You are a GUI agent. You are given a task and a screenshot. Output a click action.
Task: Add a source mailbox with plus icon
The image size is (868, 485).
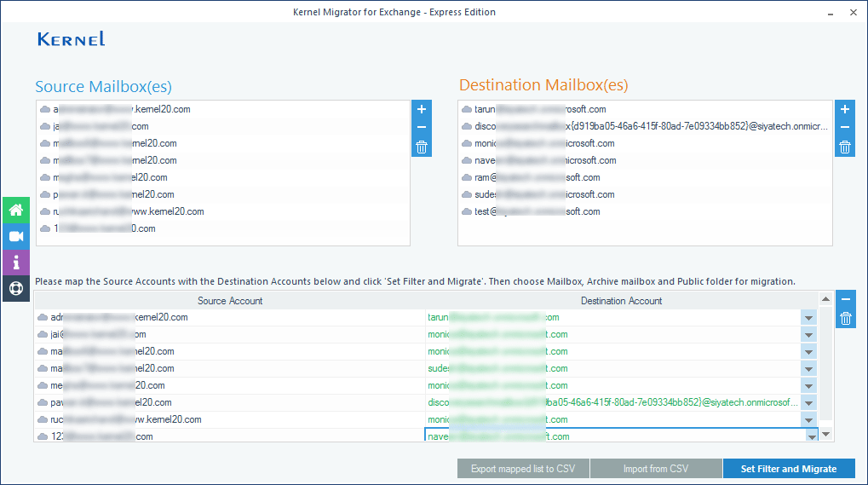(422, 109)
